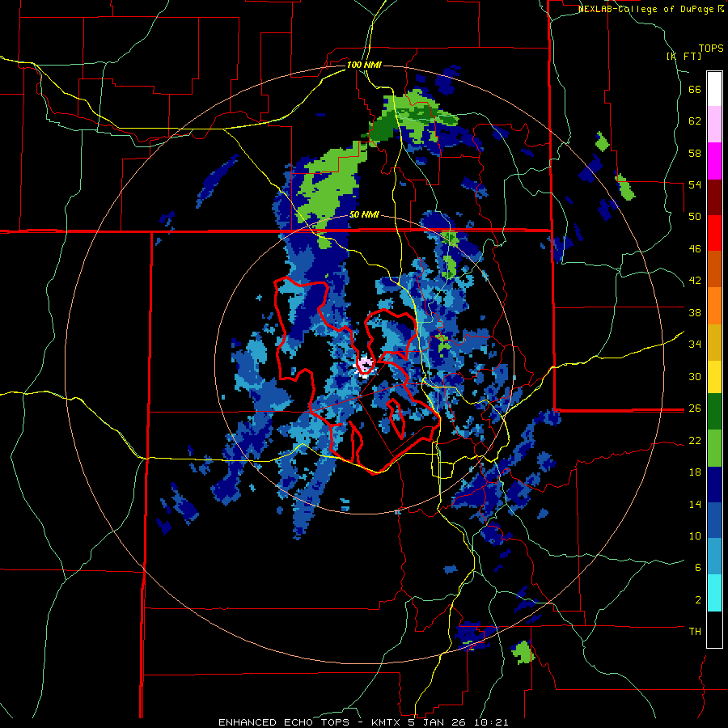The image size is (728, 728).
Task: Click the 54 legend value
Action: pos(695,184)
